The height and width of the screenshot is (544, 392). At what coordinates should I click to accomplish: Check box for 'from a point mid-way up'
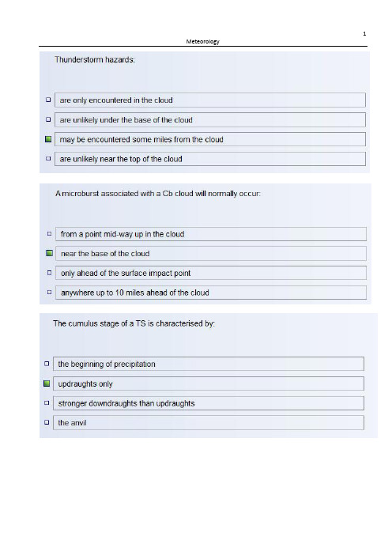point(49,234)
